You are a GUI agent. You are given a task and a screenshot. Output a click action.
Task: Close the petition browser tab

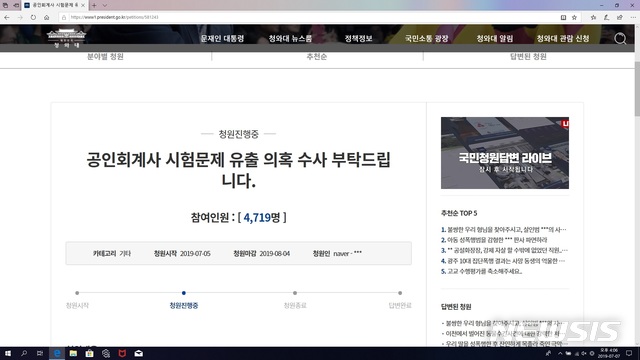pyautogui.click(x=83, y=5)
